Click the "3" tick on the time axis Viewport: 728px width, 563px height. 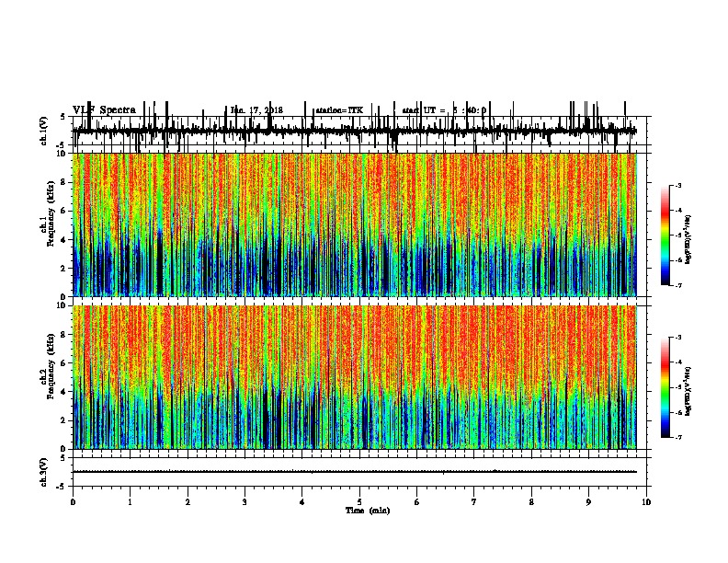click(x=245, y=502)
